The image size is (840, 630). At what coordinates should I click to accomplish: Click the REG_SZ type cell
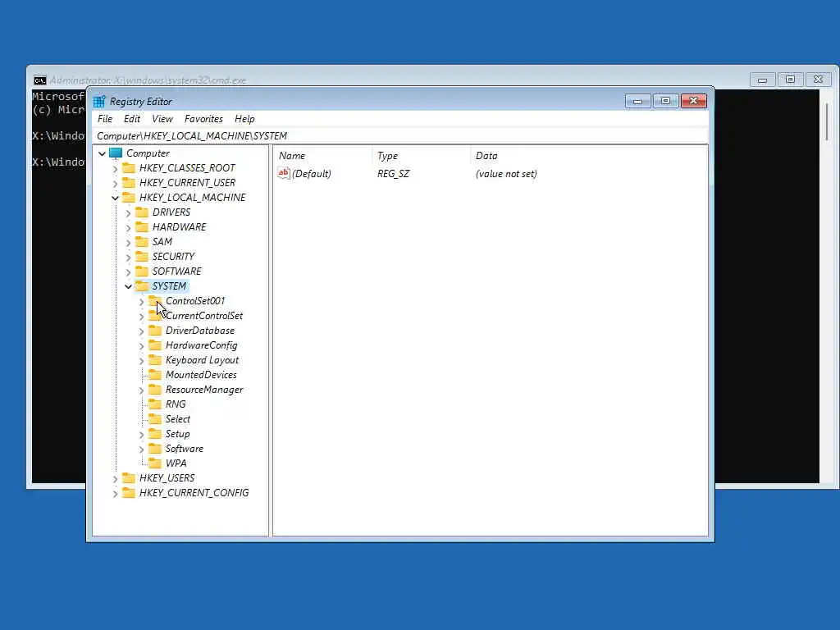(x=393, y=174)
